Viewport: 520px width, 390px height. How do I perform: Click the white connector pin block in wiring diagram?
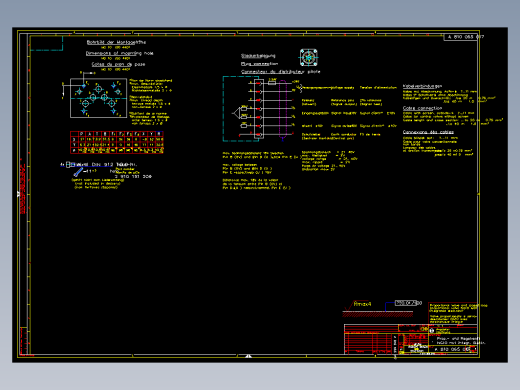click(x=259, y=109)
